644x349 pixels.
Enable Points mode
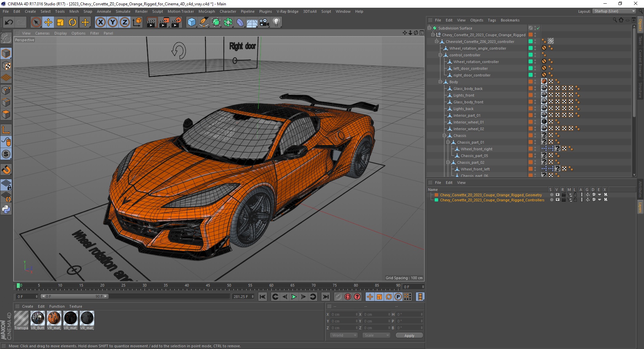click(x=6, y=90)
